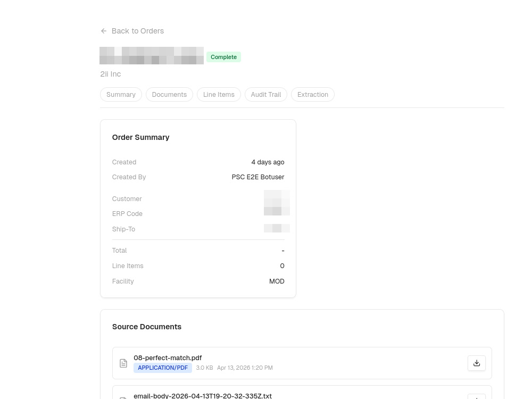Click the Facility label
532x399 pixels.
123,281
